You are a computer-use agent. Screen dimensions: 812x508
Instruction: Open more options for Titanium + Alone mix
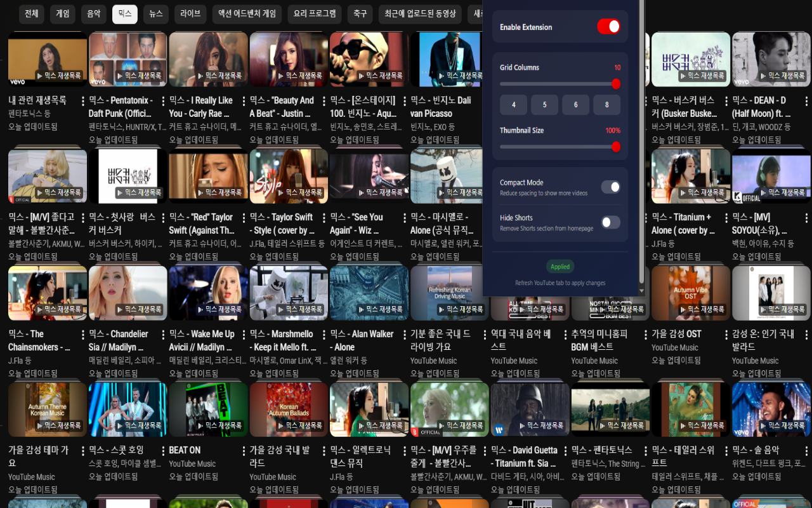pyautogui.click(x=727, y=218)
